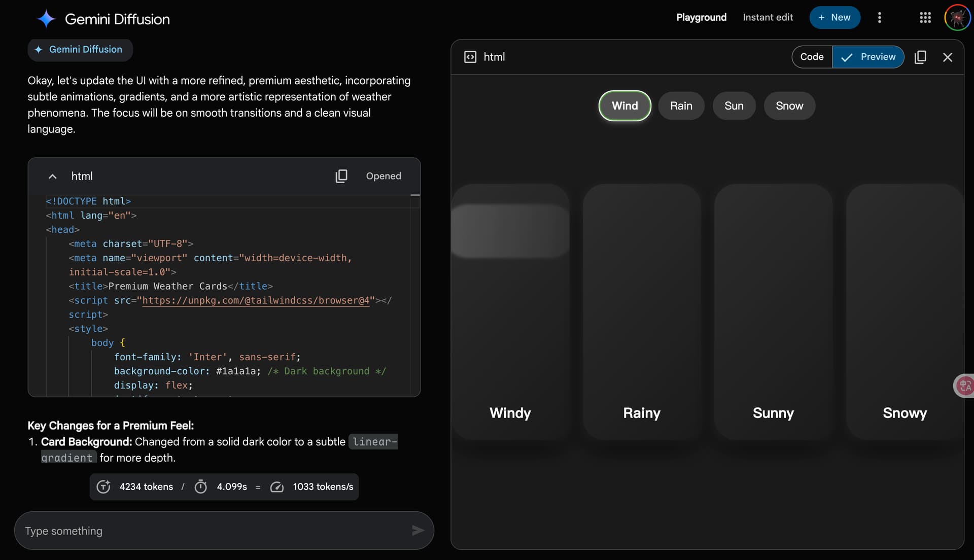Select the Rain weather pill
This screenshot has height=560, width=974.
click(x=681, y=106)
